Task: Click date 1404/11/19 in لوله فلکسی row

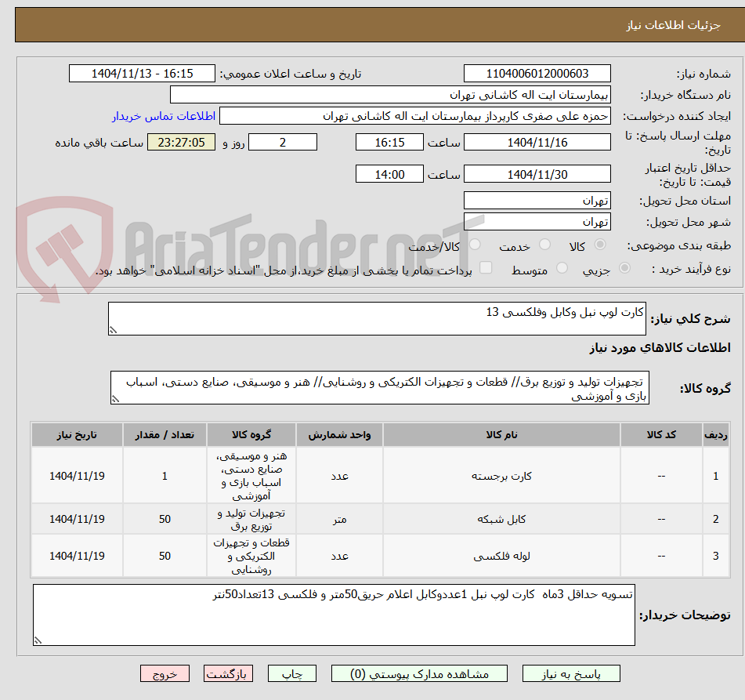Action: 77,556
